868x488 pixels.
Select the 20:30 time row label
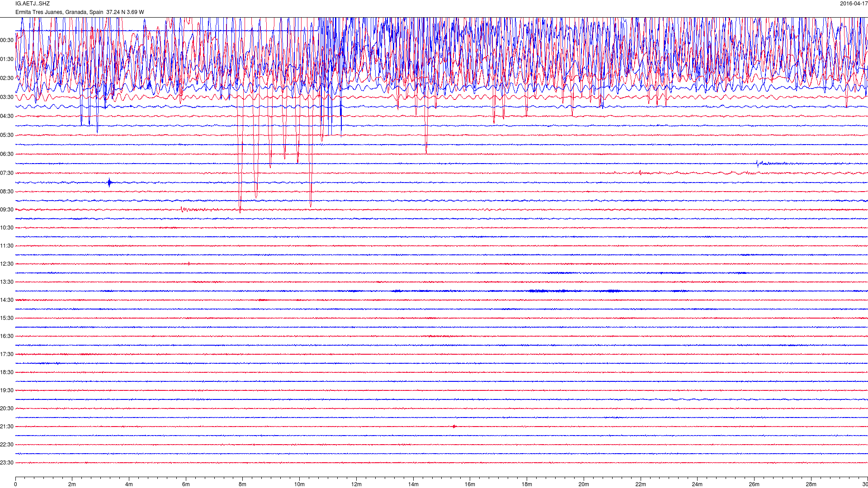7,408
